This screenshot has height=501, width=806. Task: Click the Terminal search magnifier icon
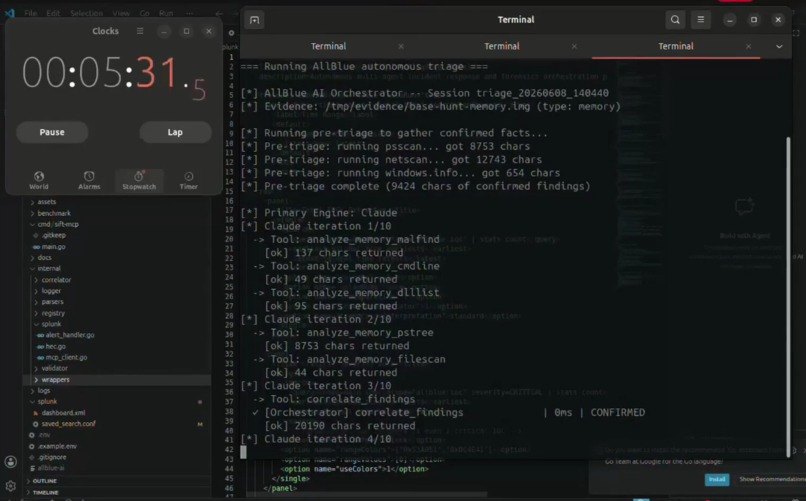pos(675,20)
